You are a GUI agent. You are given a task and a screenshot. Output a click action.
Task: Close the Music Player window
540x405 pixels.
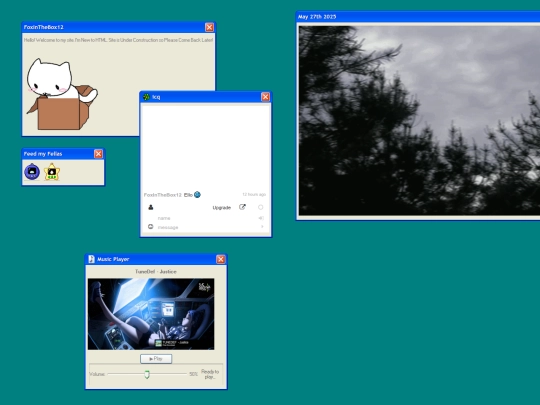tap(221, 259)
